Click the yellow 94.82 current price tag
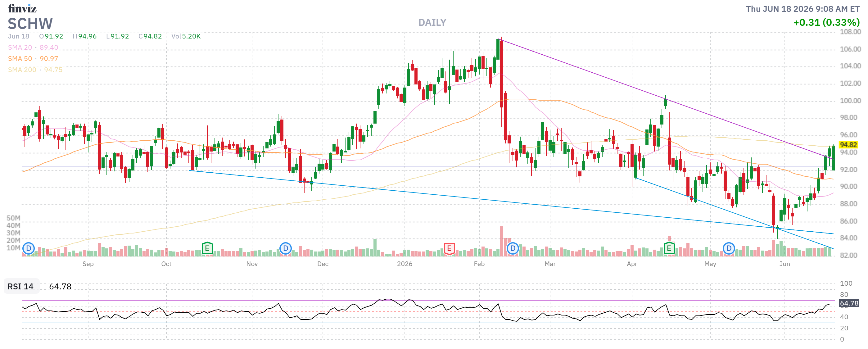The height and width of the screenshot is (349, 868). pos(848,144)
